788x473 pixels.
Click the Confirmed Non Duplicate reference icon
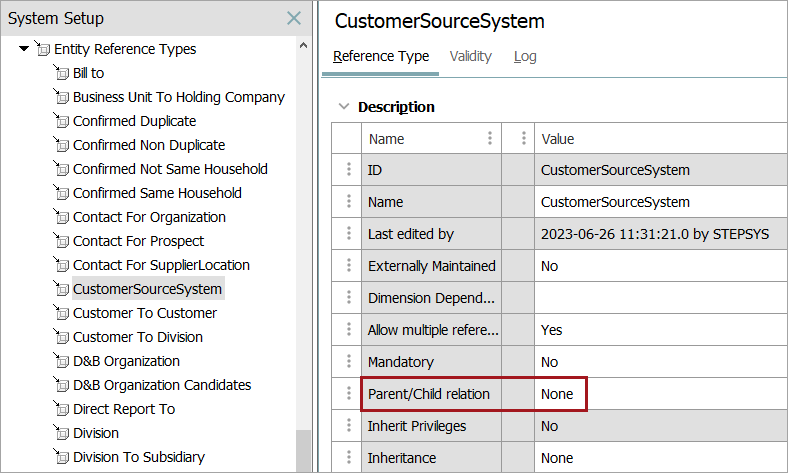pos(61,145)
